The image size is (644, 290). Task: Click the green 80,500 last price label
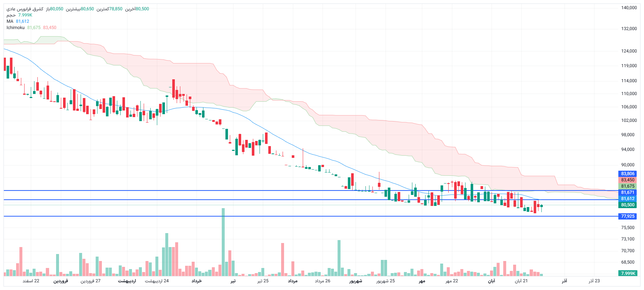628,205
